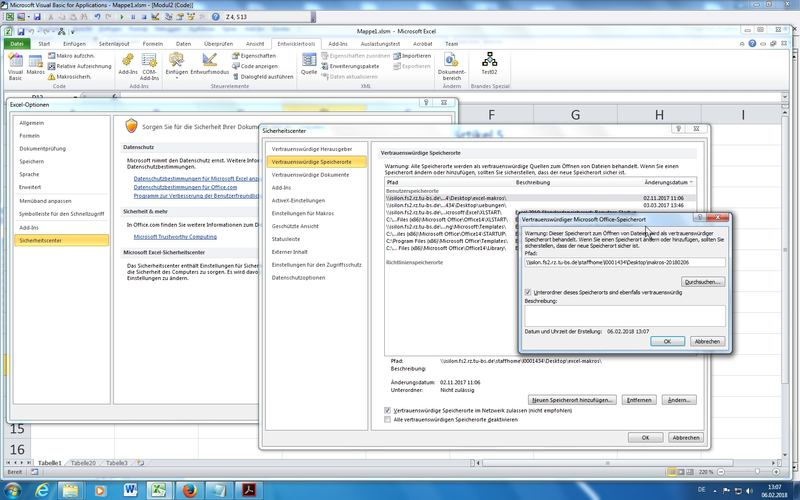Check Alle vertrauenswürdigen Speicherorte deaktivieren
Screen dimensions: 800x500
pos(388,420)
